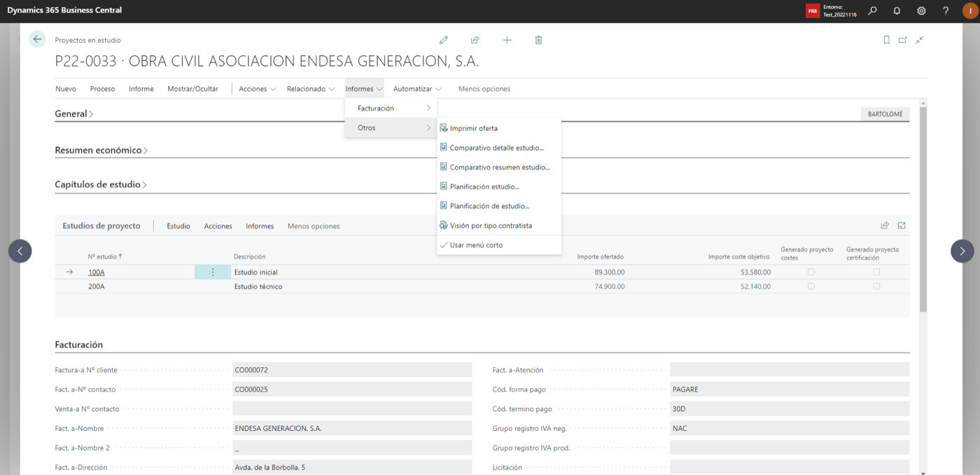The image size is (980, 475).
Task: Sort by Nº estudio column header
Action: [105, 256]
